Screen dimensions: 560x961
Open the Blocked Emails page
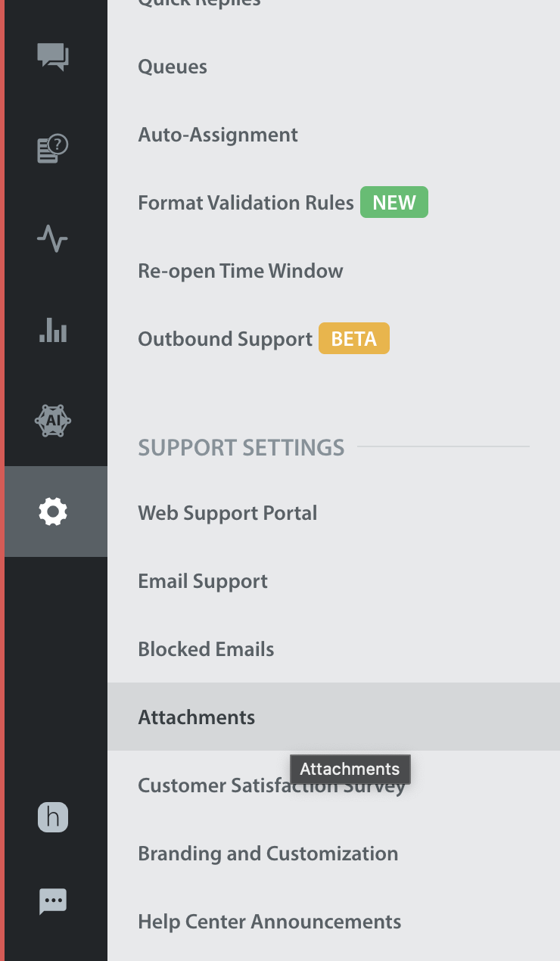point(206,649)
